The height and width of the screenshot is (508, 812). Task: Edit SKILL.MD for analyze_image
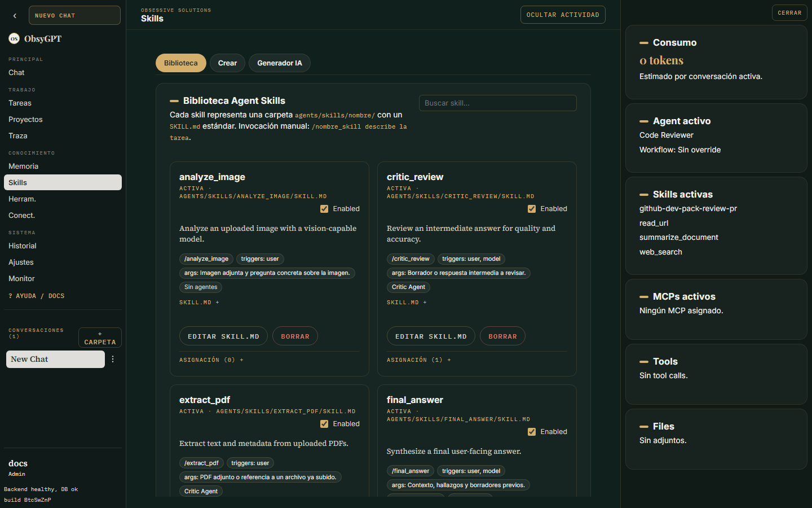coord(223,336)
